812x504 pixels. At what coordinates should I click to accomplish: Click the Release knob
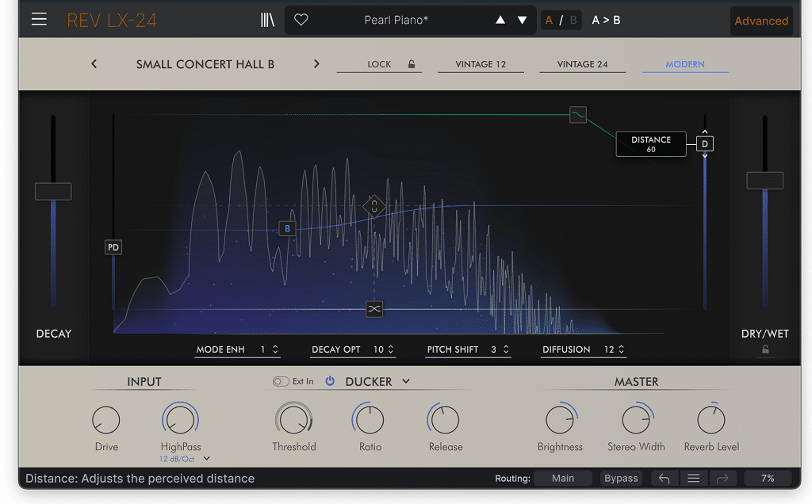(445, 420)
